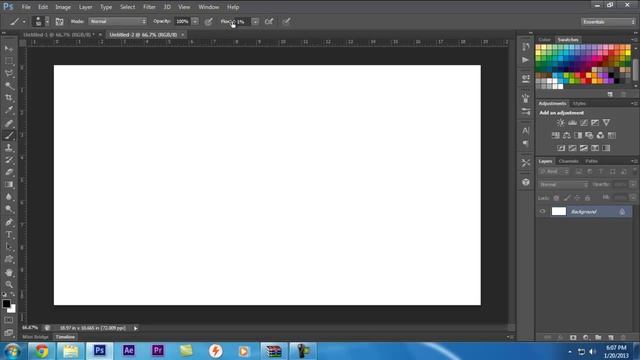Viewport: 640px width, 360px height.
Task: Toggle the Brush panel button
Action: click(60, 22)
